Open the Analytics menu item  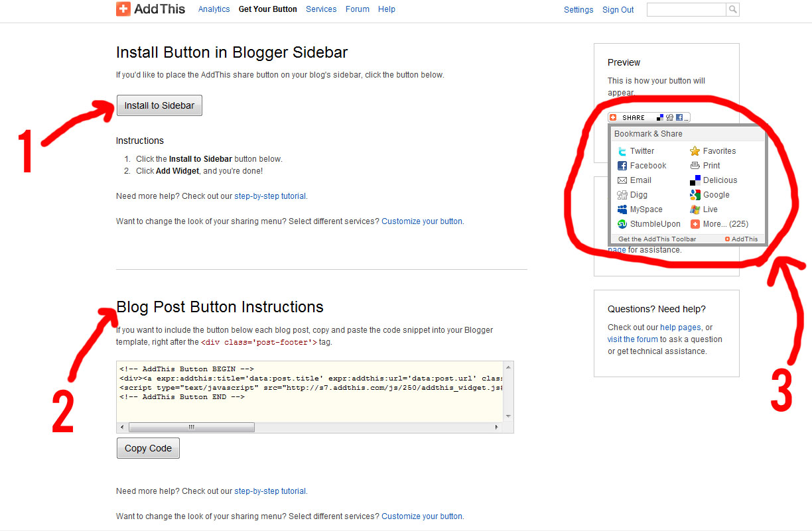pyautogui.click(x=214, y=9)
